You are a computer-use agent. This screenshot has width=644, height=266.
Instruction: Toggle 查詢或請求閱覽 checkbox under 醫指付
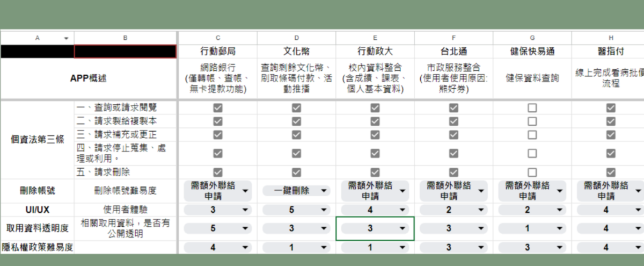[611, 107]
